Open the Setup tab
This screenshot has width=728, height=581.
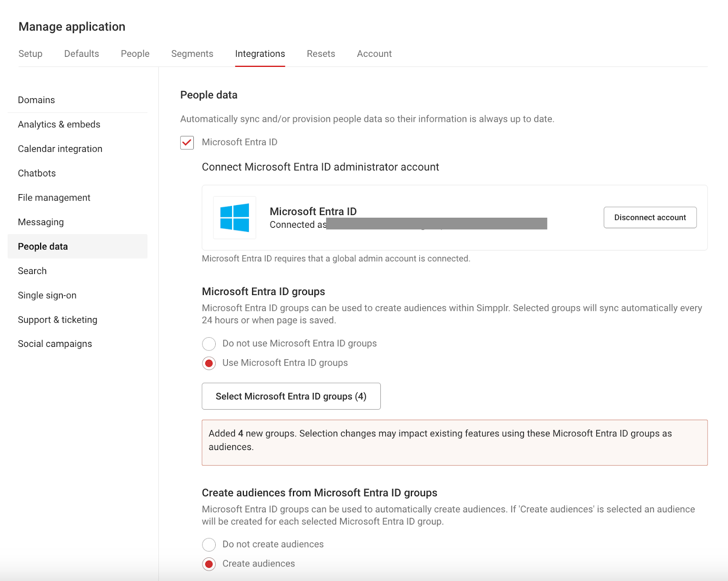[x=30, y=54]
